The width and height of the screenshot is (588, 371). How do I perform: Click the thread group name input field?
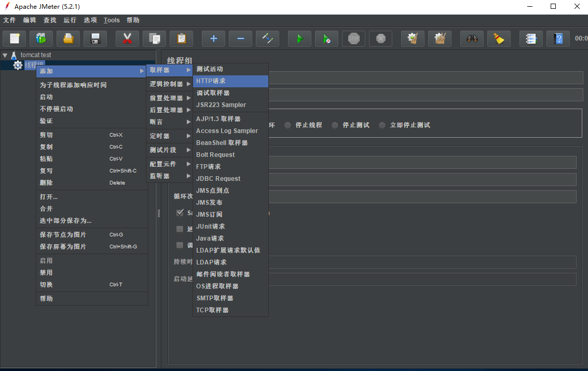[426, 78]
